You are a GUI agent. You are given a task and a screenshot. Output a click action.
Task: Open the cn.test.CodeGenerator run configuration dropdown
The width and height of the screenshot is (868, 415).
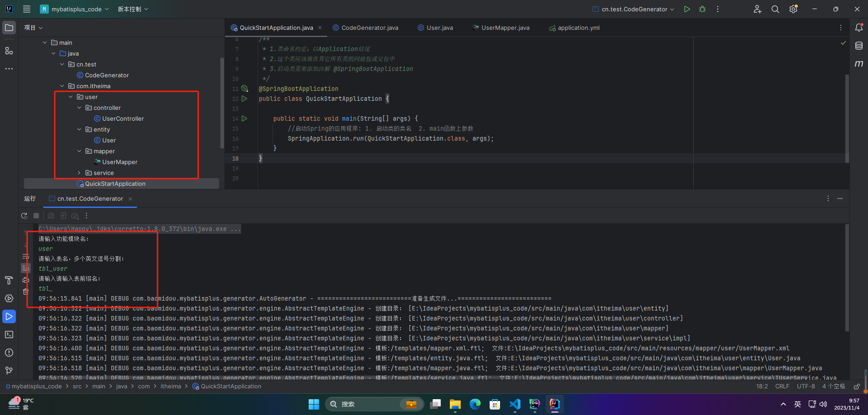(634, 9)
